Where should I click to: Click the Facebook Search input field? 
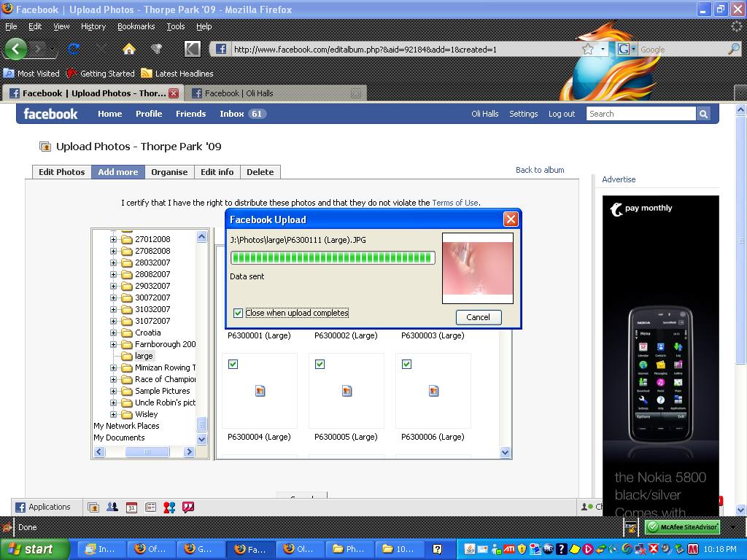coord(640,114)
